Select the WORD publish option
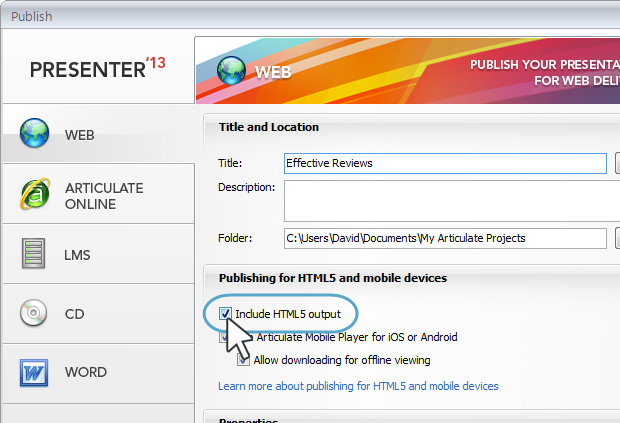This screenshot has height=423, width=620. pos(98,373)
